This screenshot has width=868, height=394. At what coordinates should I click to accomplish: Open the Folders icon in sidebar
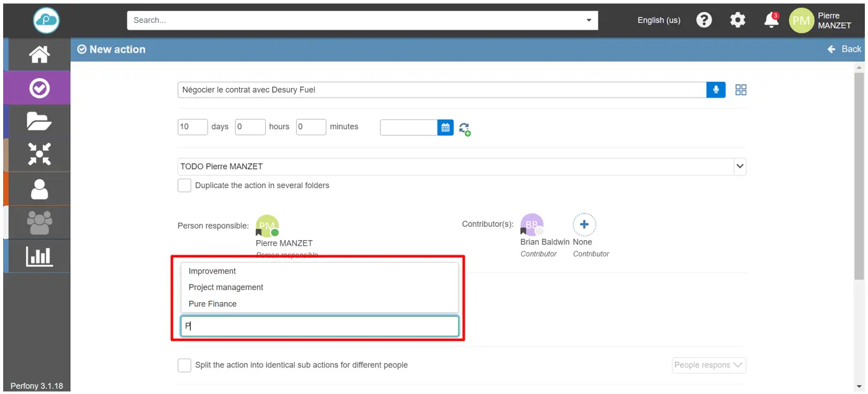pos(39,121)
